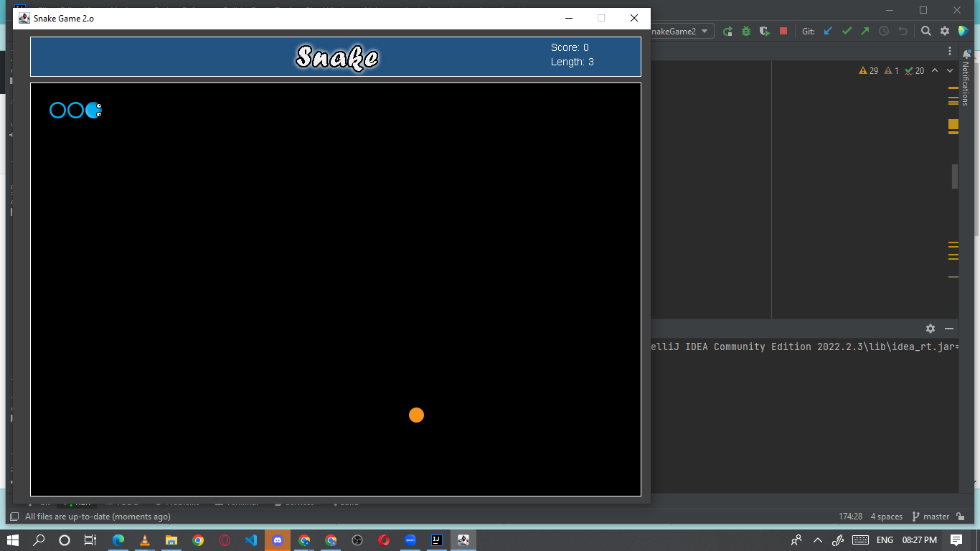Screen dimensions: 980x551
Task: Toggle read-only lock icon in status bar
Action: tap(961, 517)
